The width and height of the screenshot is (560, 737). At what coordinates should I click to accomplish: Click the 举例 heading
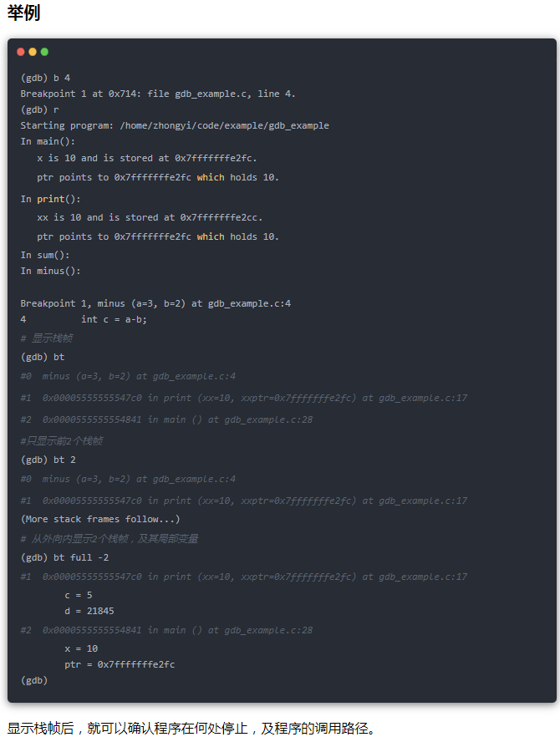[x=23, y=13]
